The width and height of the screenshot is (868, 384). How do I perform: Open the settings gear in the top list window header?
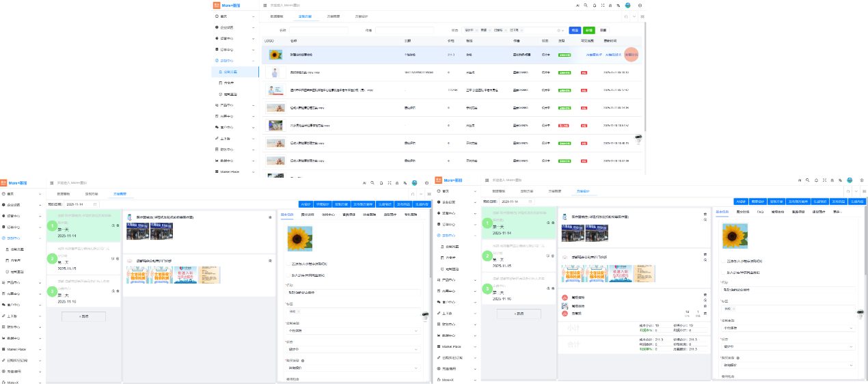[x=640, y=5]
